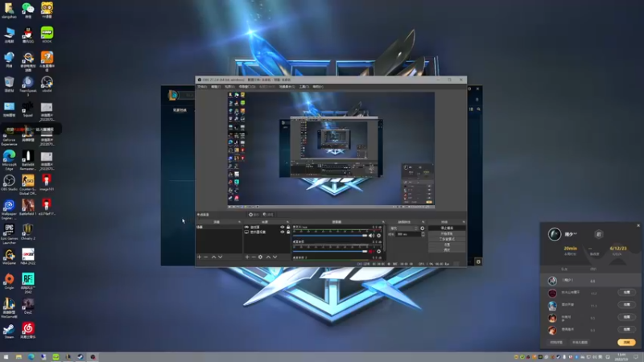
Task: Open the Steam desktop shortcut
Action: pos(9,331)
